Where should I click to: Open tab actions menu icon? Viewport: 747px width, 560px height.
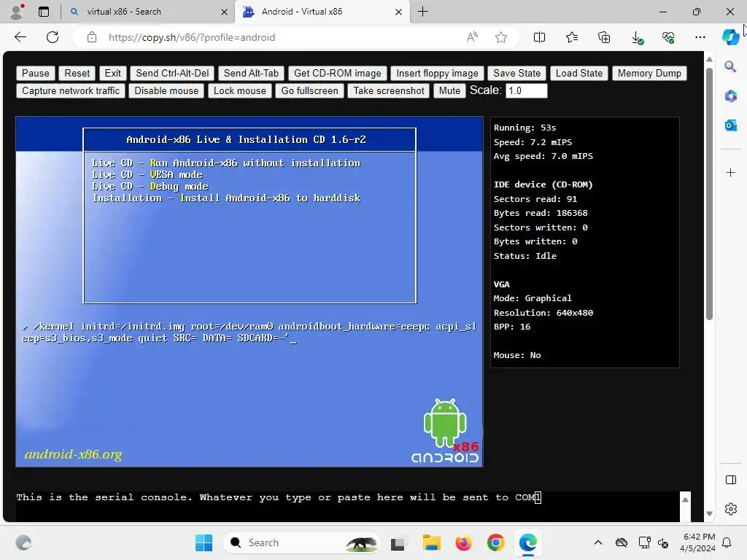44,12
